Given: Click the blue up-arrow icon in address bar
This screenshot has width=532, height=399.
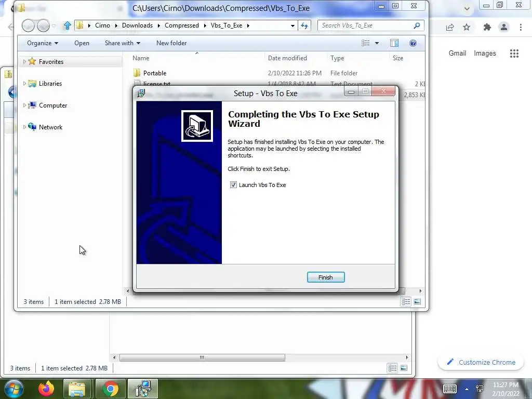Looking at the screenshot, I should tap(67, 25).
